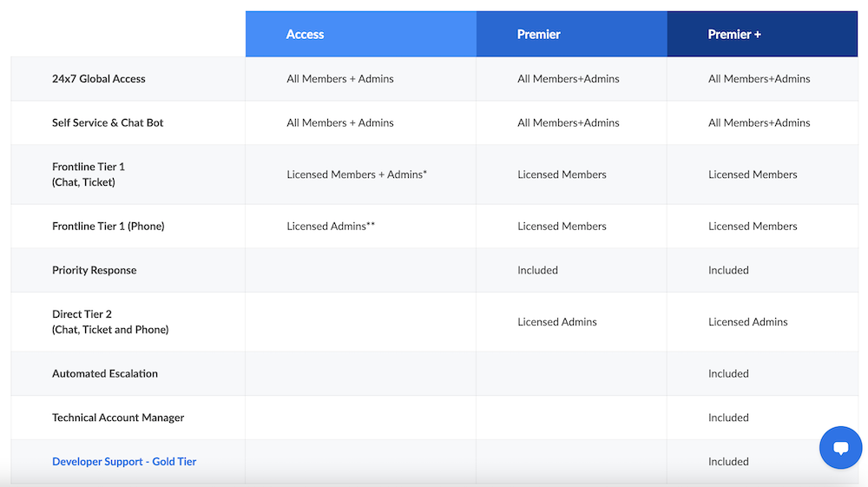Select the Premier + plan column header
This screenshot has height=487, width=868.
pyautogui.click(x=762, y=35)
